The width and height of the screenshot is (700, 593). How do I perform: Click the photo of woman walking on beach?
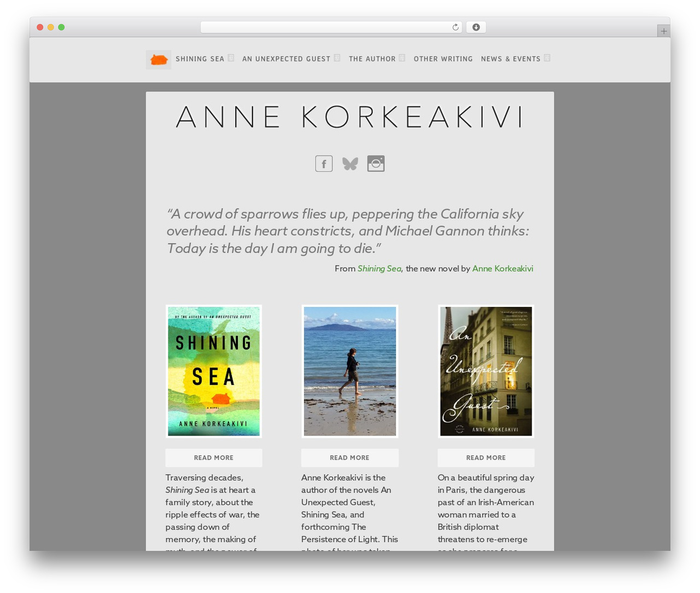coord(350,371)
